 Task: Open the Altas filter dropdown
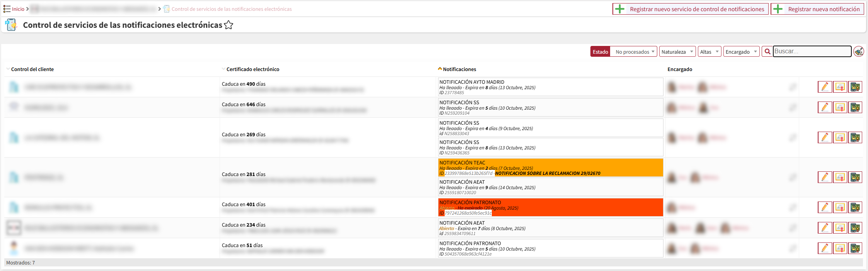[709, 52]
